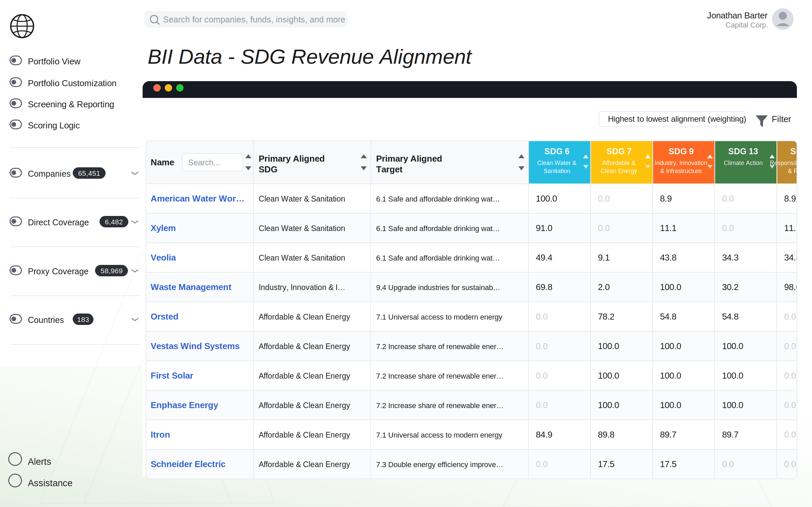Click the Companies 65,451 count badge
Viewport: 812px width, 507px height.
pos(89,173)
